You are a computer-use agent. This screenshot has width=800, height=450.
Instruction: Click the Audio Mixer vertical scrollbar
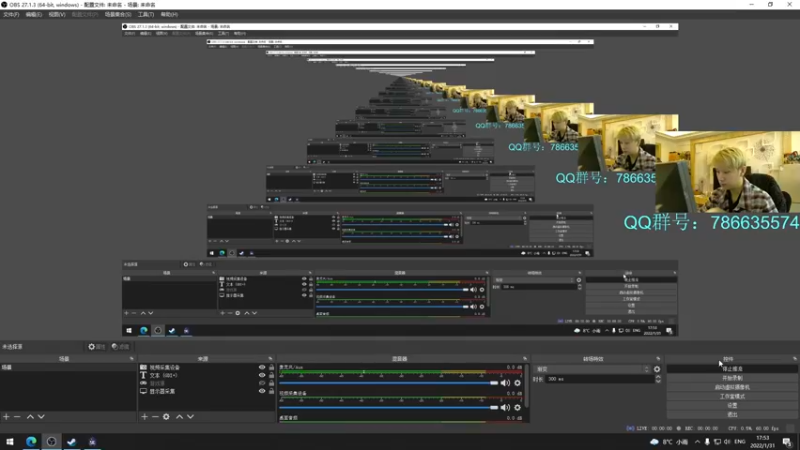click(x=527, y=386)
